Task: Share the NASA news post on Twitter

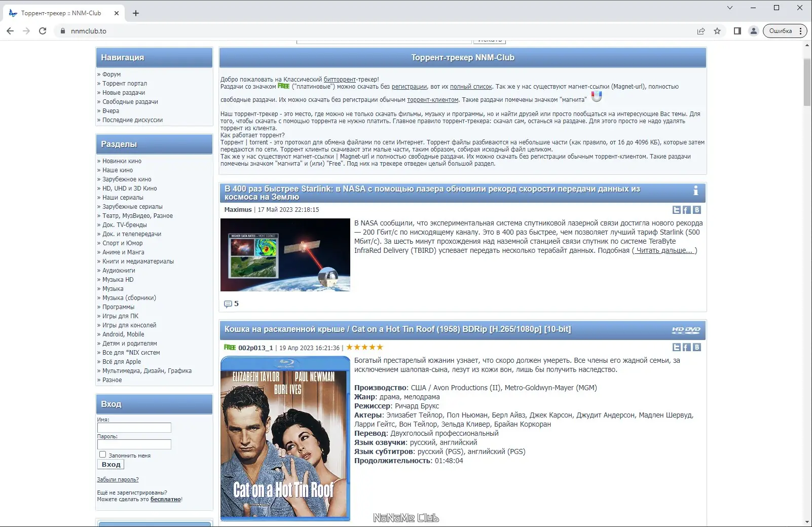Action: point(677,210)
